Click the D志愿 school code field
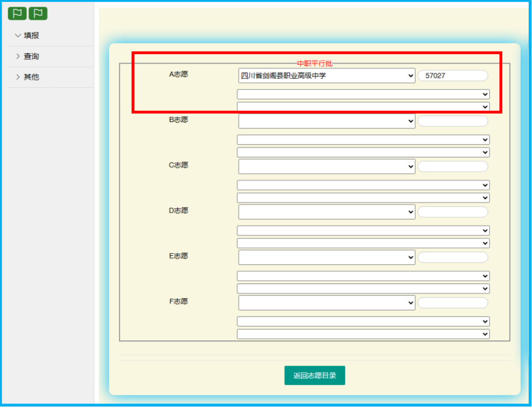This screenshot has width=532, height=407. coord(453,212)
